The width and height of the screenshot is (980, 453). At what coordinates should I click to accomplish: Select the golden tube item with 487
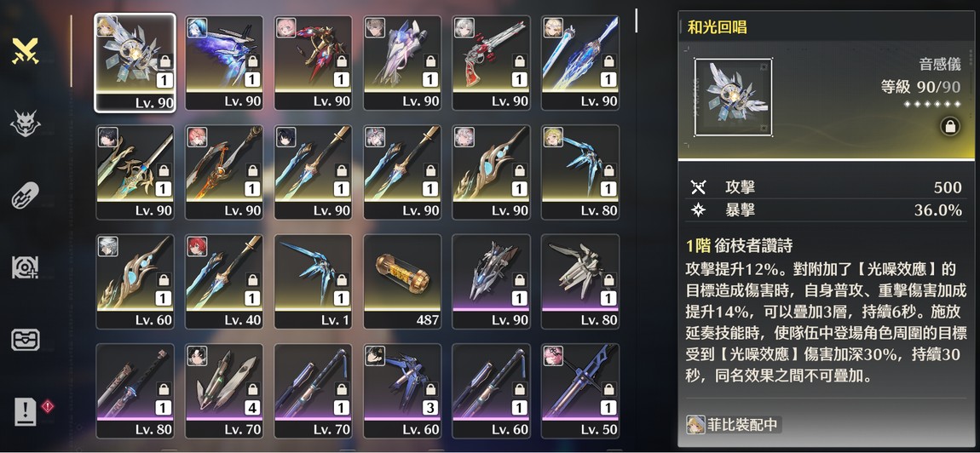tap(402, 281)
